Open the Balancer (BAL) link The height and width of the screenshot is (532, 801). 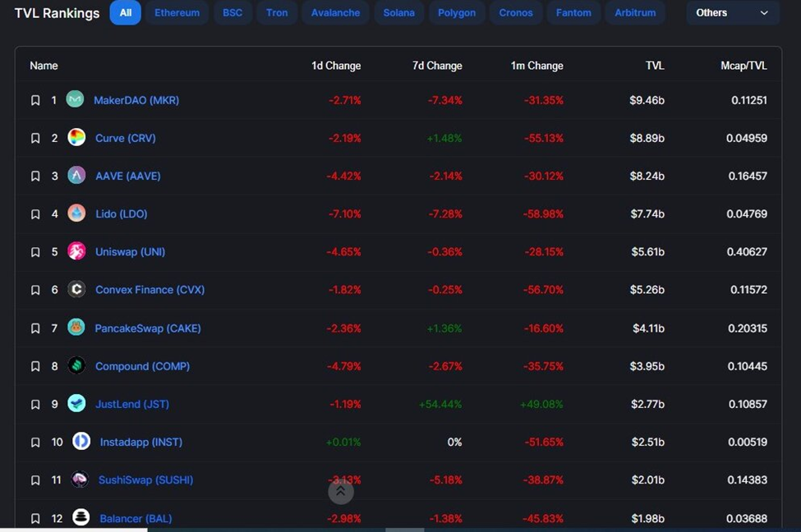pos(136,518)
